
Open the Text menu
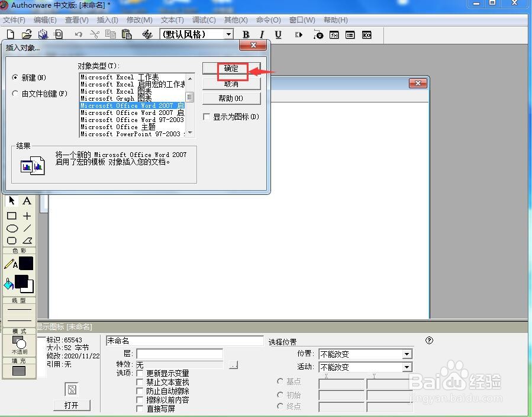point(172,20)
